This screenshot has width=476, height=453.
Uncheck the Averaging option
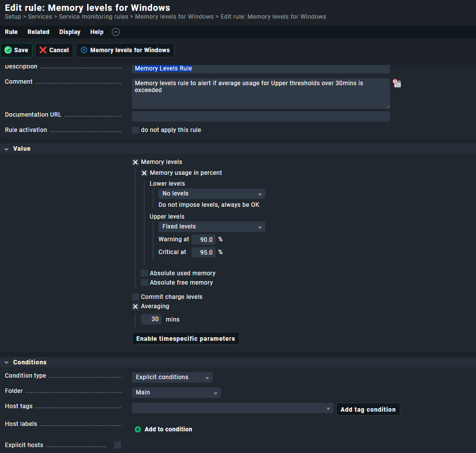135,306
